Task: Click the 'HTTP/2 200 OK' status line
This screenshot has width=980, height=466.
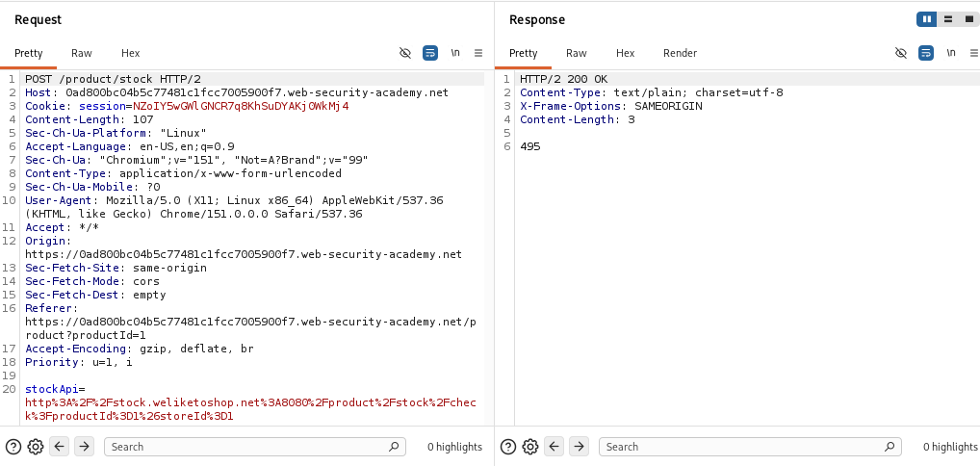Action: tap(564, 79)
